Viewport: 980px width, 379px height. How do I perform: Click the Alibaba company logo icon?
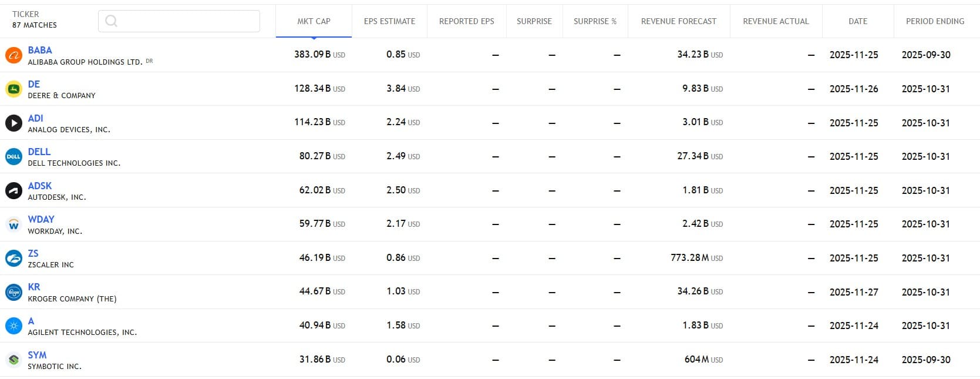tap(14, 55)
